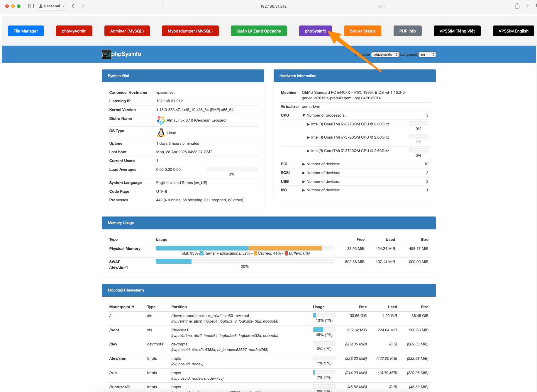This screenshot has height=392, width=537.
Task: Click the Mounted Filesystems panel header
Action: (x=269, y=290)
